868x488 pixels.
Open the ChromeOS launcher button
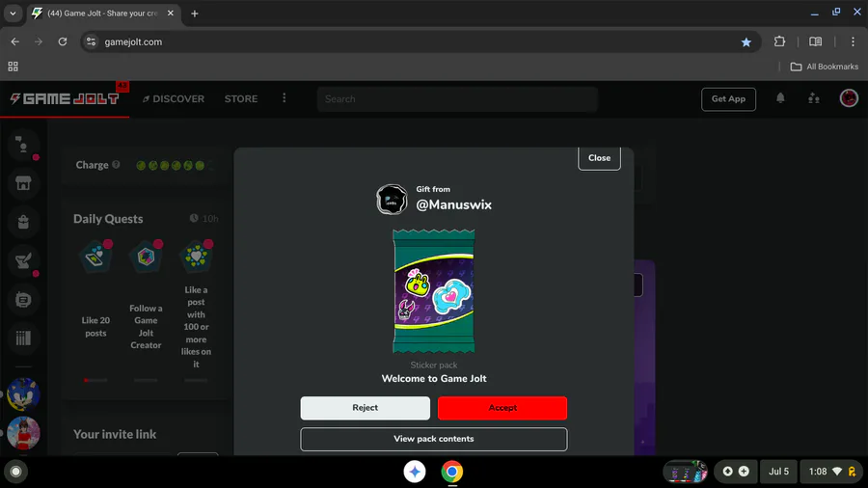[15, 472]
